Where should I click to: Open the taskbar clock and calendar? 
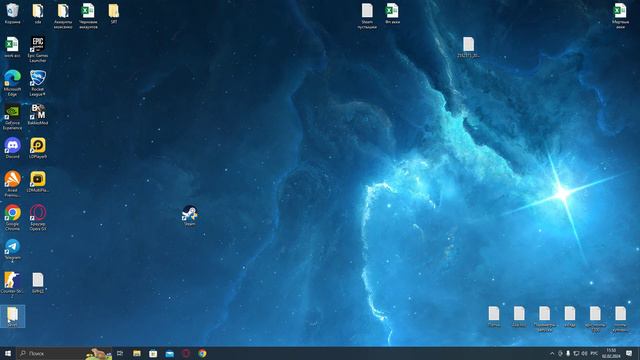coord(611,353)
